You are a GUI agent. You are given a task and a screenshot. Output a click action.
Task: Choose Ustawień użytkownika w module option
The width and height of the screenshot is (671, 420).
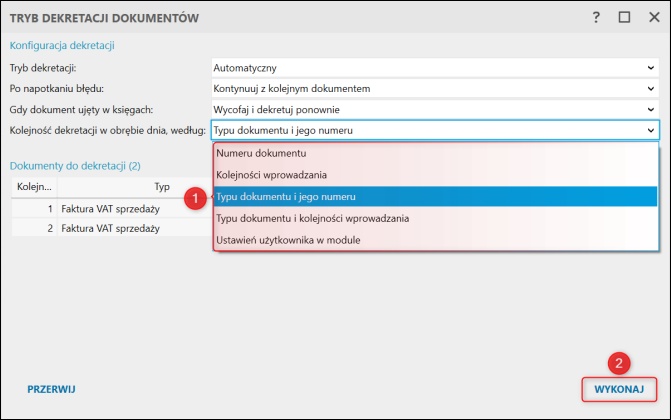288,240
